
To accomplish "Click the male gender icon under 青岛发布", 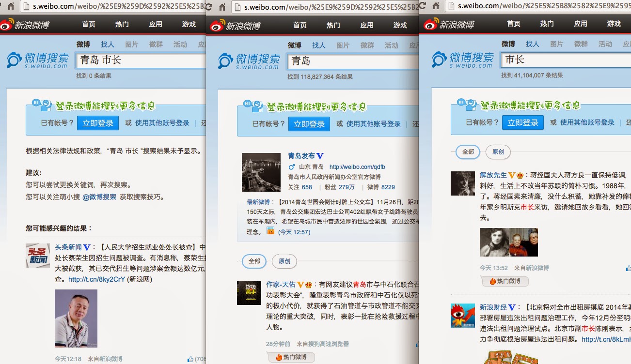I will [x=292, y=167].
